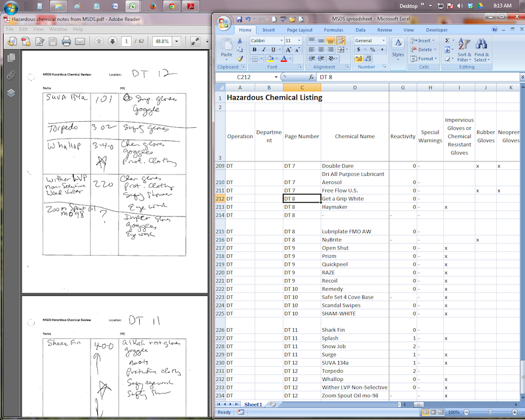
Task: Open Firefox from the Windows taskbar
Action: click(153, 6)
